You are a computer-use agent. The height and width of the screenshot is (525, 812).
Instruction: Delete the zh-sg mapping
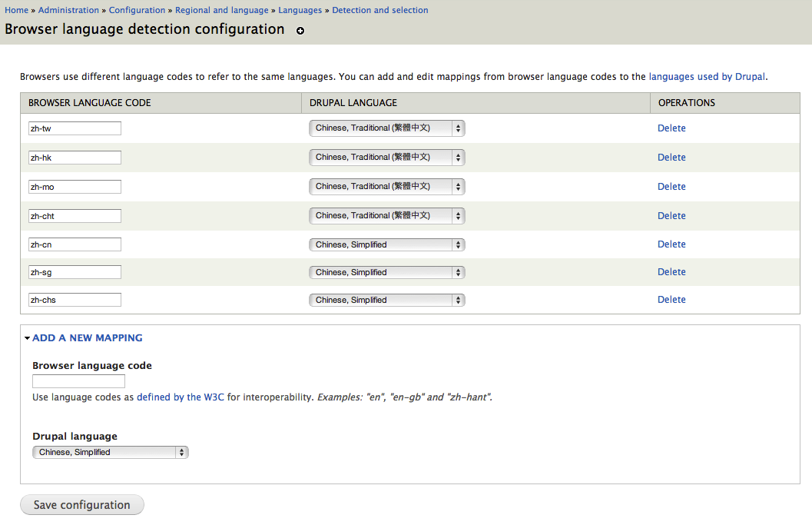pos(671,271)
